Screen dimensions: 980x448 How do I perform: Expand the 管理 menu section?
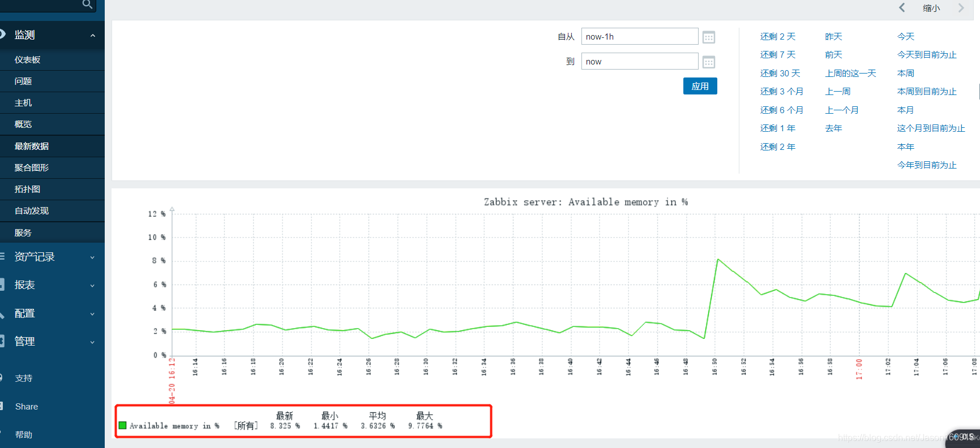click(x=92, y=342)
